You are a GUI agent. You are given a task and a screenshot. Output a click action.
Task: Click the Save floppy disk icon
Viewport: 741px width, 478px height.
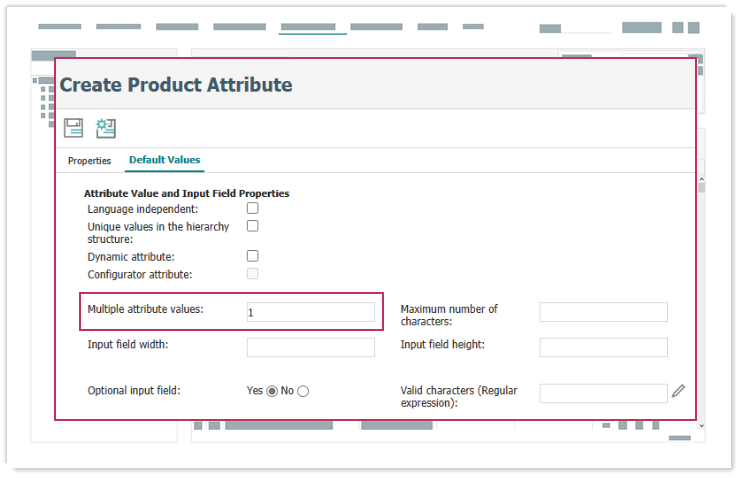click(73, 128)
